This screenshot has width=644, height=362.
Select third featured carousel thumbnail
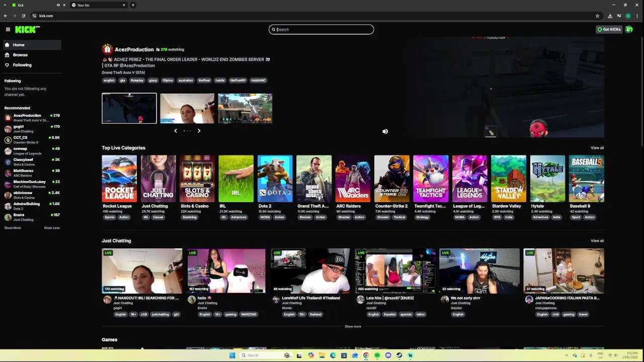245,108
